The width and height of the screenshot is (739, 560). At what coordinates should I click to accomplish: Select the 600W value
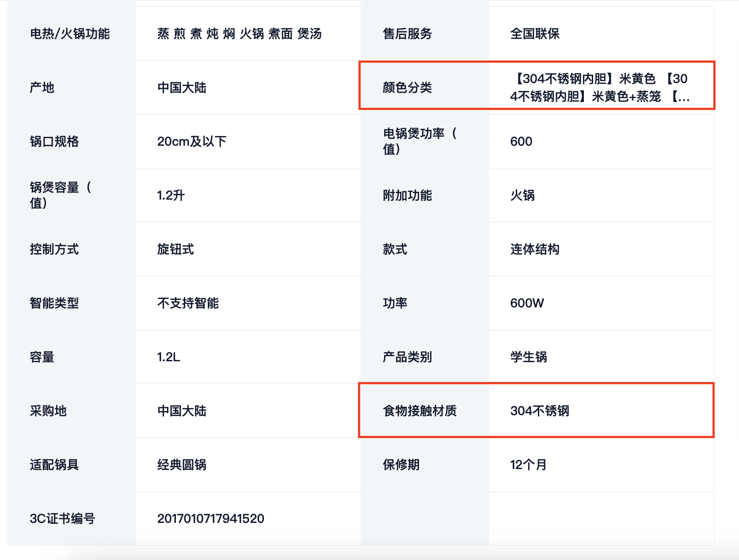coord(527,303)
